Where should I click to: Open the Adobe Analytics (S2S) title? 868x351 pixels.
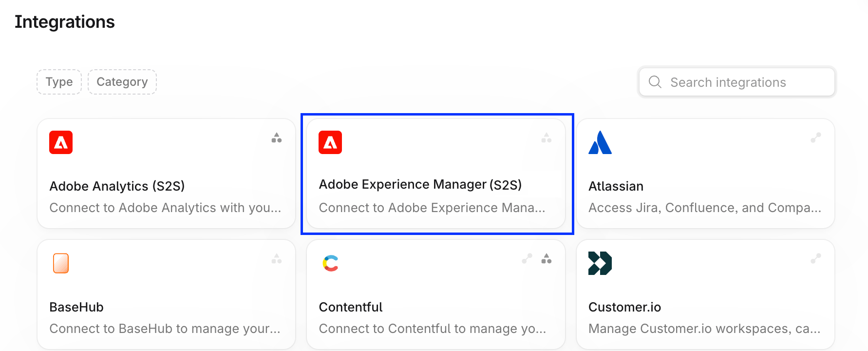coord(117,186)
